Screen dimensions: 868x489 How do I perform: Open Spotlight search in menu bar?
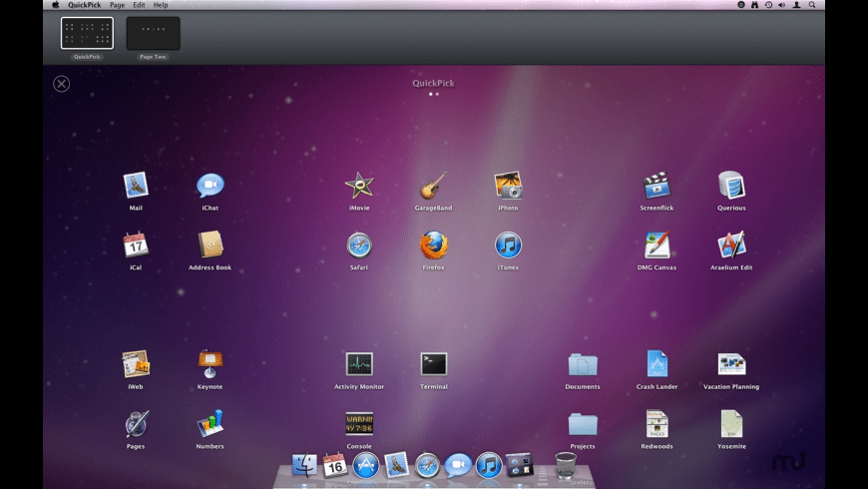[x=812, y=4]
